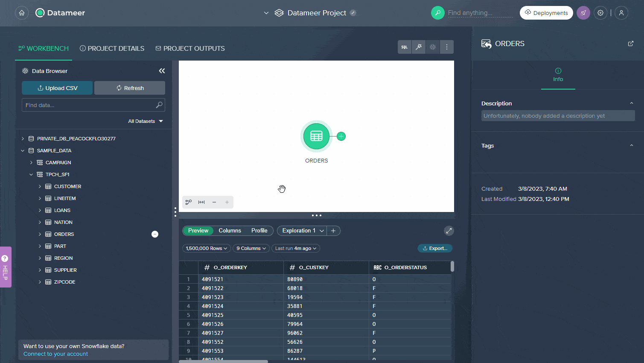This screenshot has width=644, height=363.
Task: Click the table vertical scrollbar
Action: [452, 267]
